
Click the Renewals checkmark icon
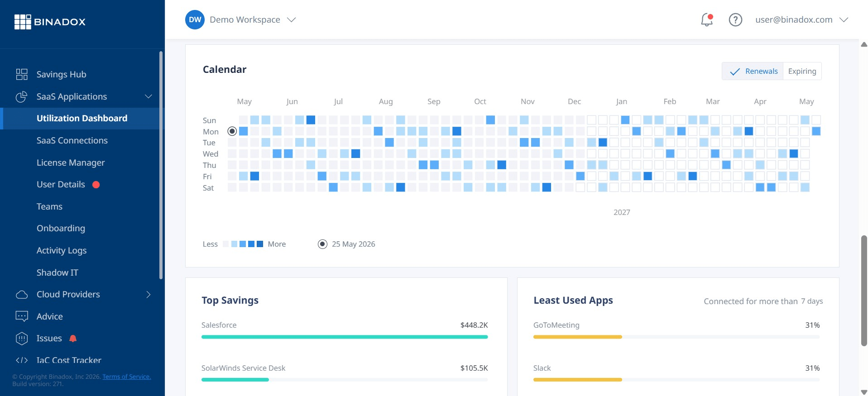pyautogui.click(x=735, y=72)
